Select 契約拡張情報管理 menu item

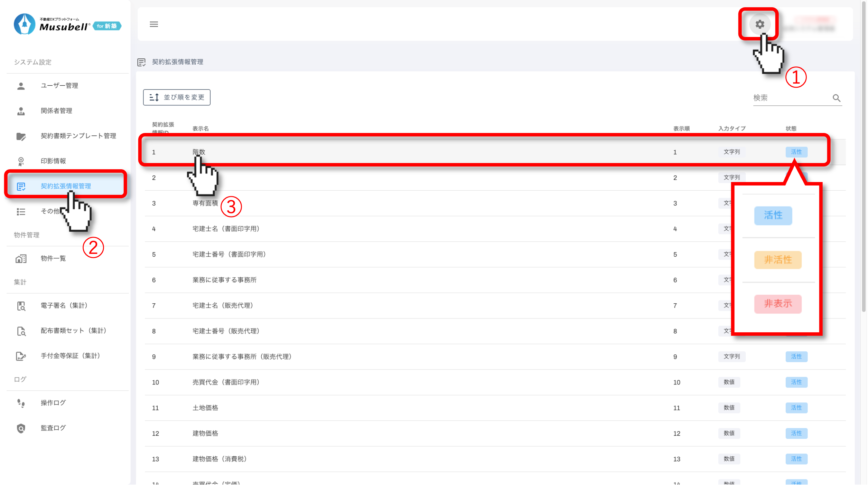pyautogui.click(x=66, y=186)
